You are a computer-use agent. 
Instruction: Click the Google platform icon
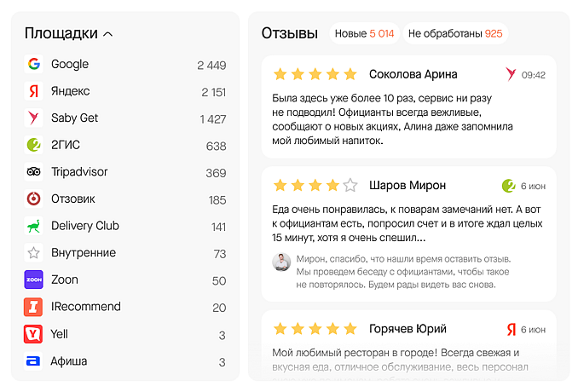coord(34,64)
